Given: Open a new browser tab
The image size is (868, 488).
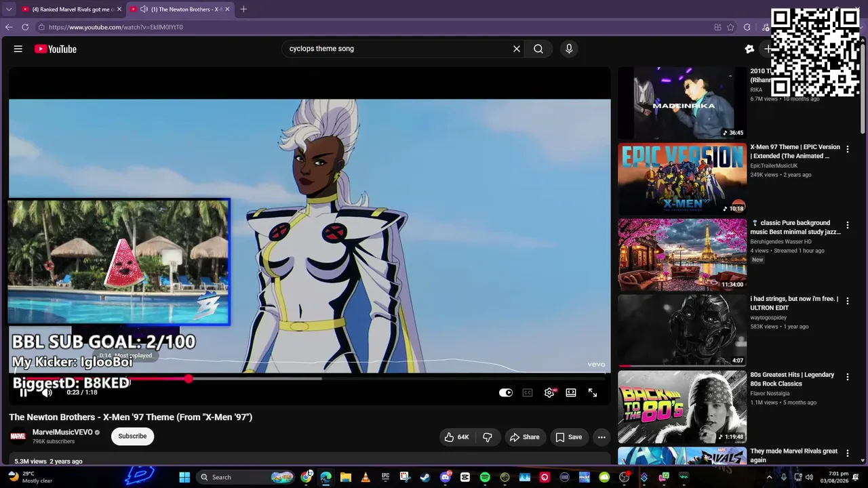Looking at the screenshot, I should point(243,9).
